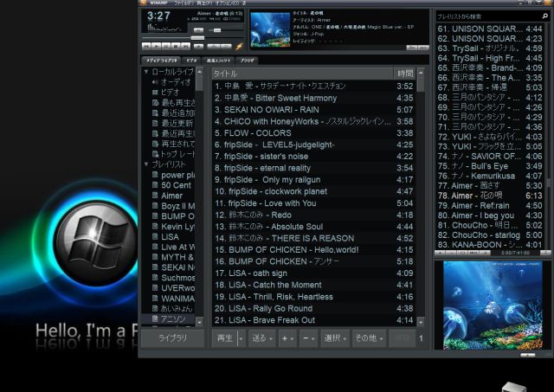The width and height of the screenshot is (554, 392).
Task: Open the 再生 menu in menu bar
Action: 205,3
